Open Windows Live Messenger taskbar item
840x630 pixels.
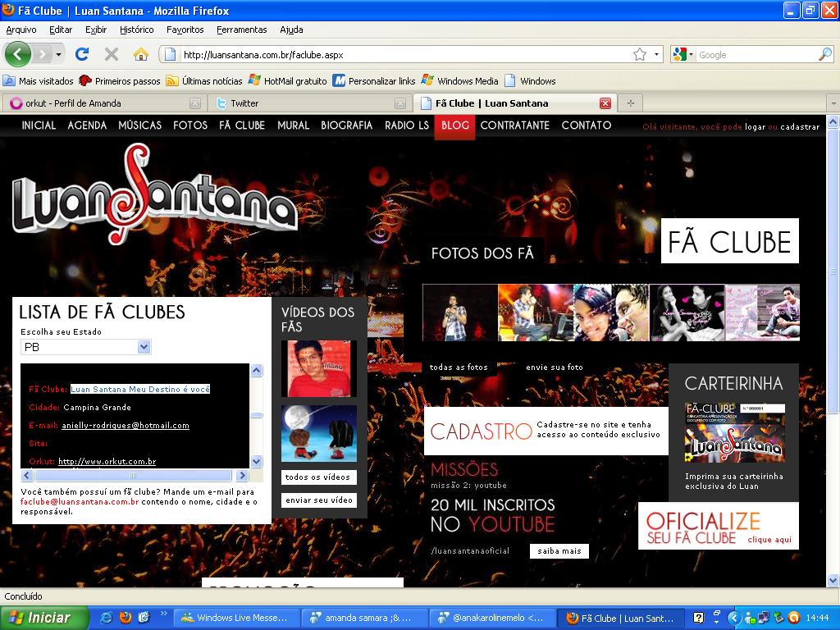click(x=235, y=619)
